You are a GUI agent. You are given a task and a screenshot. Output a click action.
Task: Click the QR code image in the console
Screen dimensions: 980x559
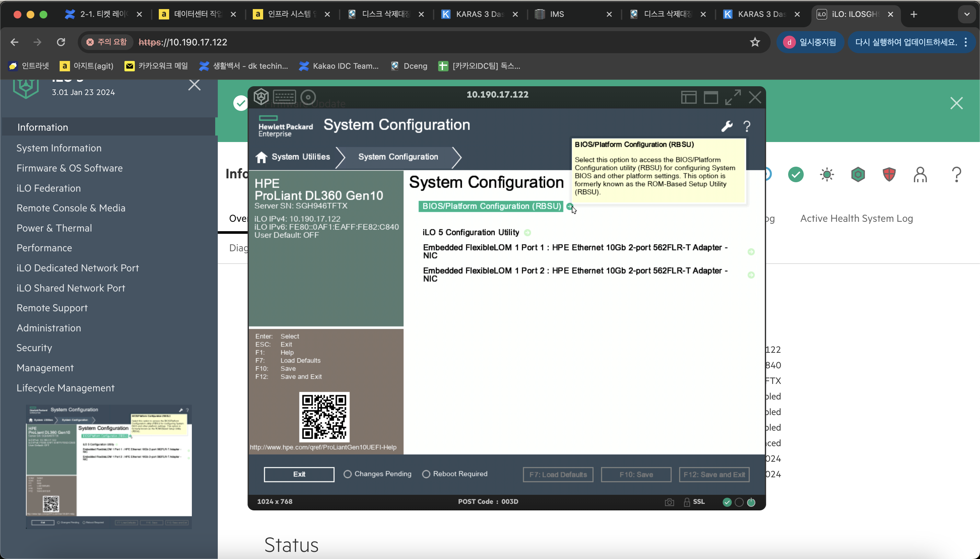pyautogui.click(x=324, y=417)
